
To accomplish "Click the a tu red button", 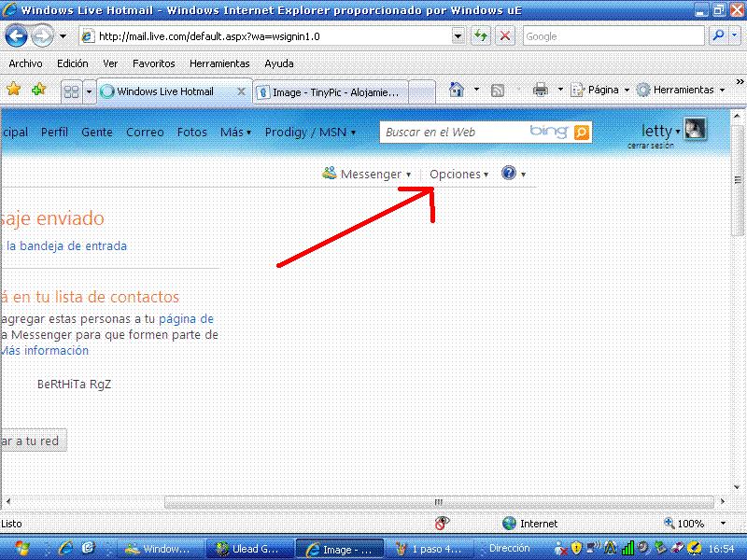I will click(x=34, y=441).
